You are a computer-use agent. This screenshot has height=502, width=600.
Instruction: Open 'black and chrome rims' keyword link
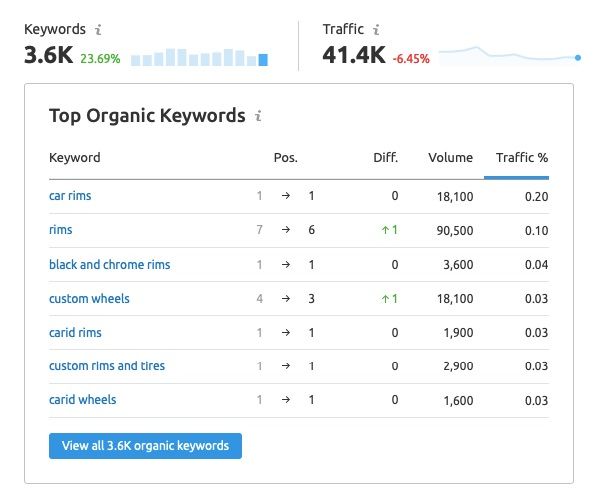[x=109, y=265]
